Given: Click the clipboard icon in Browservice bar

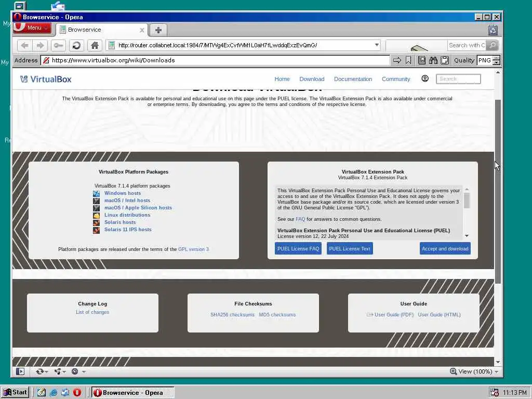Looking at the screenshot, I should point(445,60).
